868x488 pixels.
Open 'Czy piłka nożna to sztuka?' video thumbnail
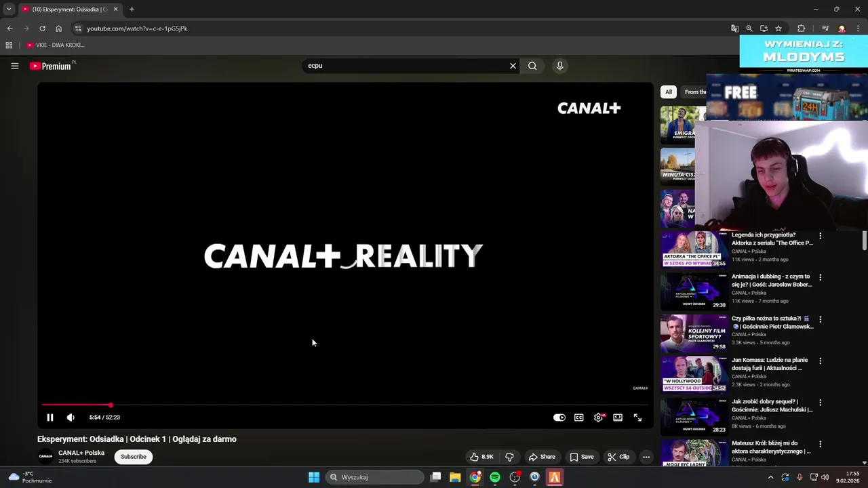click(694, 333)
